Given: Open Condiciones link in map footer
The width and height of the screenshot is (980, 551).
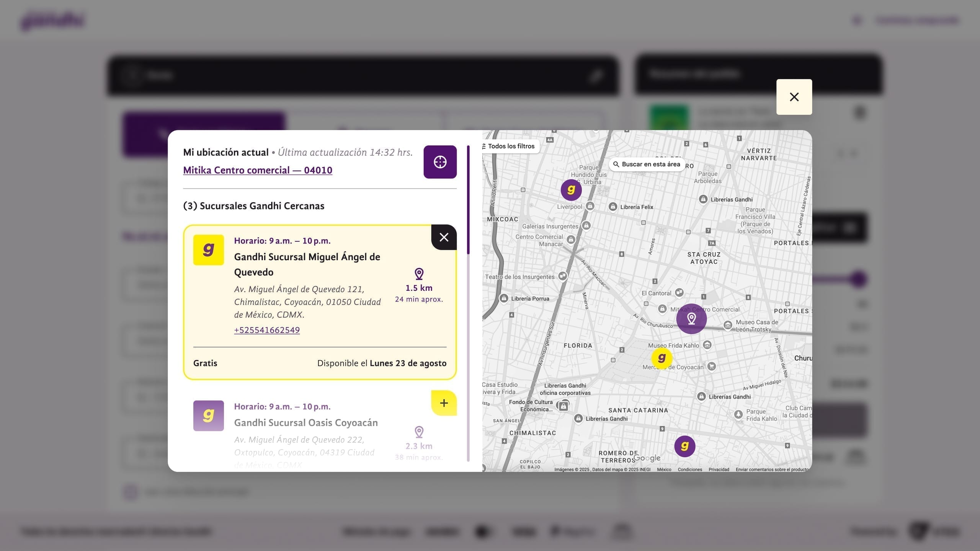Looking at the screenshot, I should (690, 469).
